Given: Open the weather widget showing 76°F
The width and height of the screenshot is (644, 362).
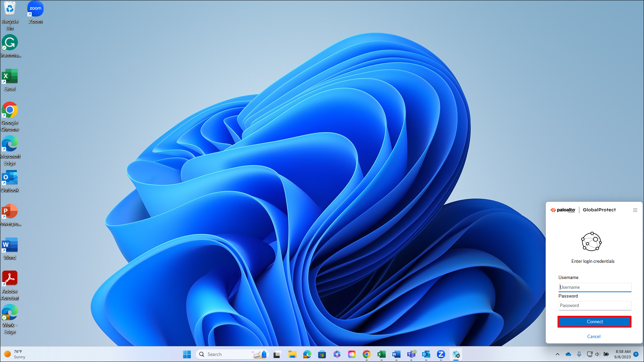Looking at the screenshot, I should pos(15,354).
